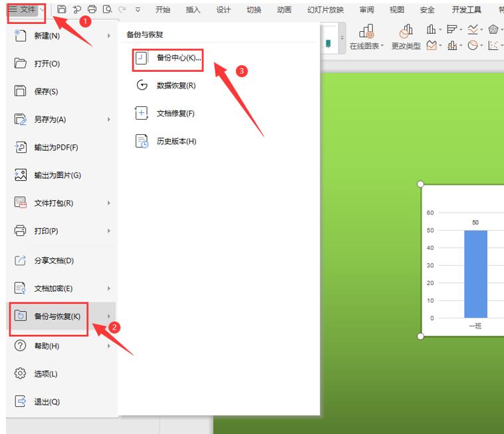Select 备份与恢复(K) menu entry
The width and height of the screenshot is (504, 434).
[61, 316]
